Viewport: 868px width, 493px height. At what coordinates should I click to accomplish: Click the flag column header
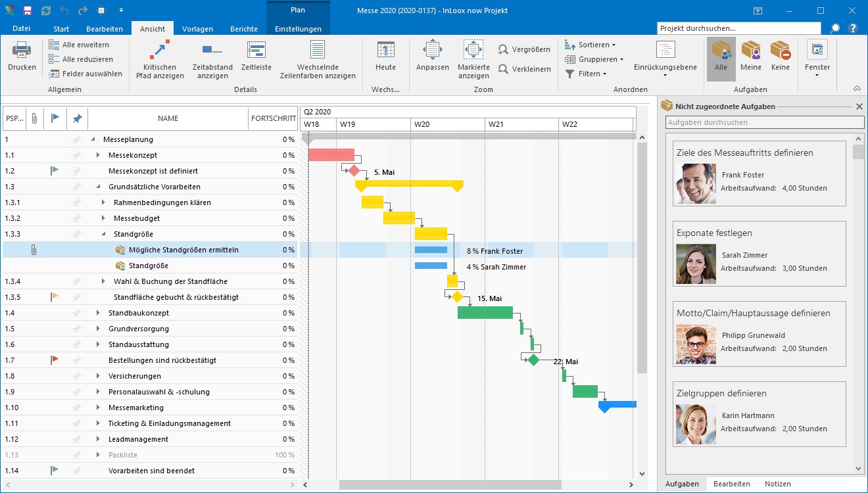coord(55,118)
